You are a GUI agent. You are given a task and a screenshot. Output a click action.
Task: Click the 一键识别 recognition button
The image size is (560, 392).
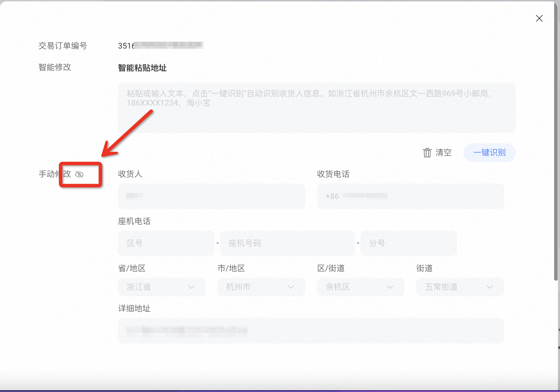(x=489, y=152)
